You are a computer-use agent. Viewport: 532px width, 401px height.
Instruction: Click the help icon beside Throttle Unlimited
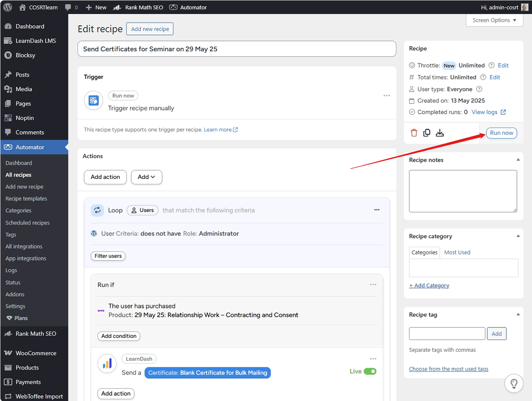tap(491, 65)
